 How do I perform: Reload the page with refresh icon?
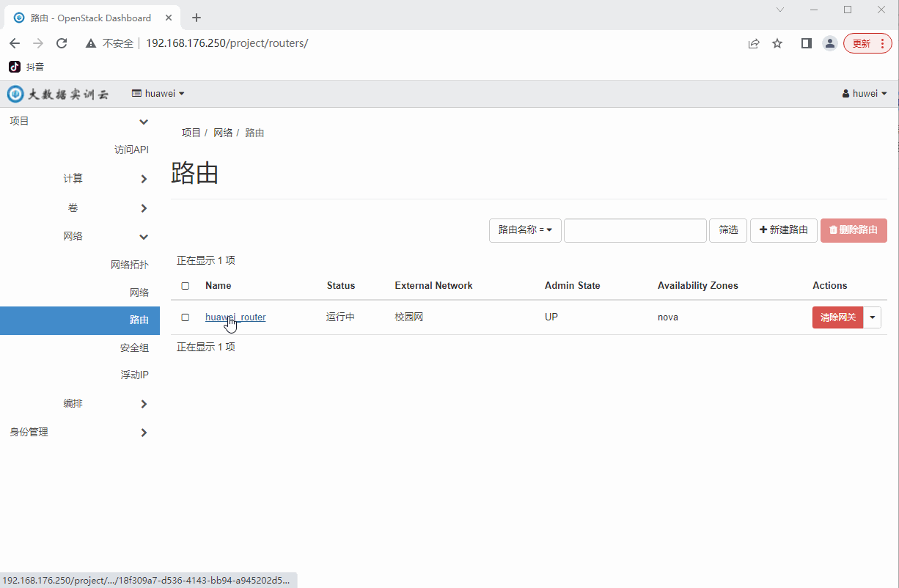tap(62, 43)
